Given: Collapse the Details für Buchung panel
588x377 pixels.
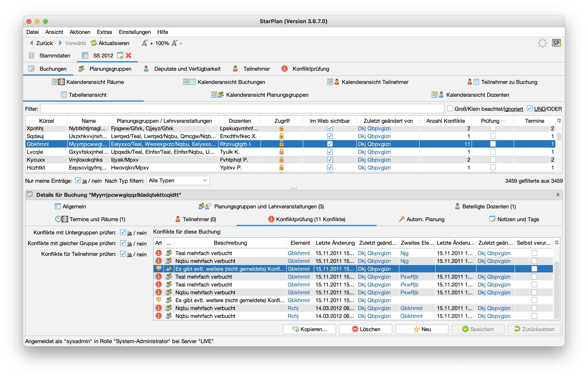Looking at the screenshot, I should [558, 195].
